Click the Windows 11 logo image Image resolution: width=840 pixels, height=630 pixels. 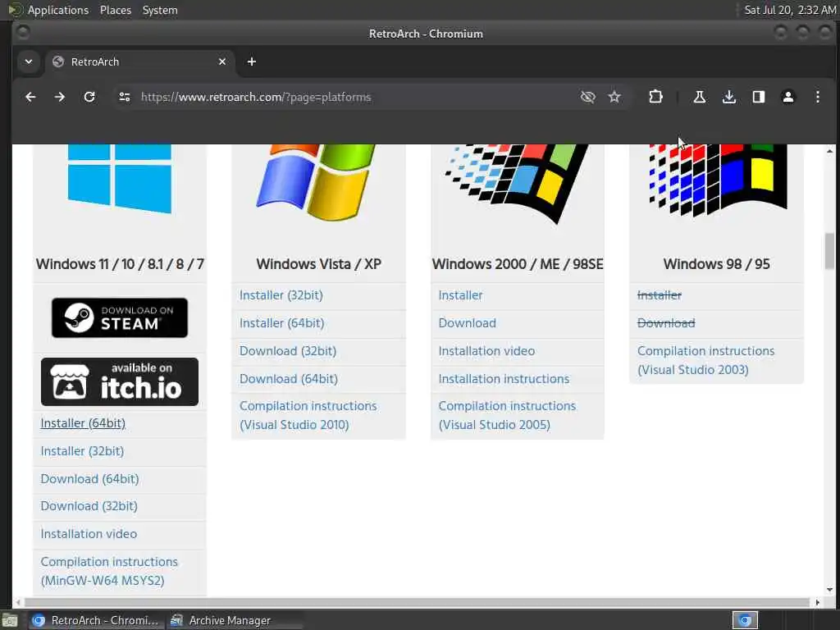(x=120, y=178)
